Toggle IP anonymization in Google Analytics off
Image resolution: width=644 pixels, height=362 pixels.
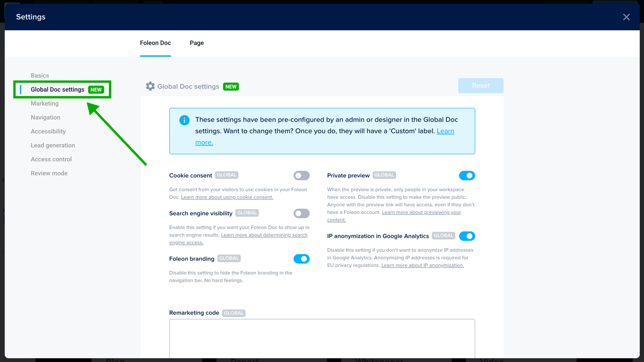(467, 236)
